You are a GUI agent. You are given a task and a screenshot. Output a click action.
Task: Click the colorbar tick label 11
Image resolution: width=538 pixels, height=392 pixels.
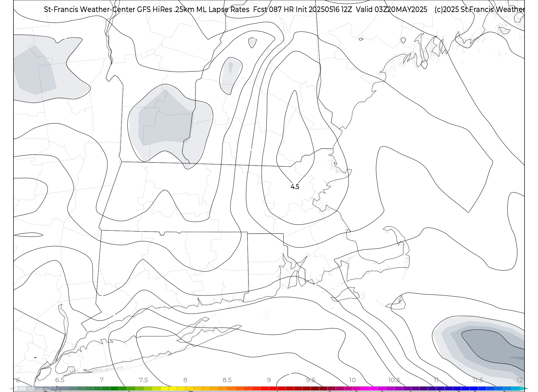tap(436, 380)
